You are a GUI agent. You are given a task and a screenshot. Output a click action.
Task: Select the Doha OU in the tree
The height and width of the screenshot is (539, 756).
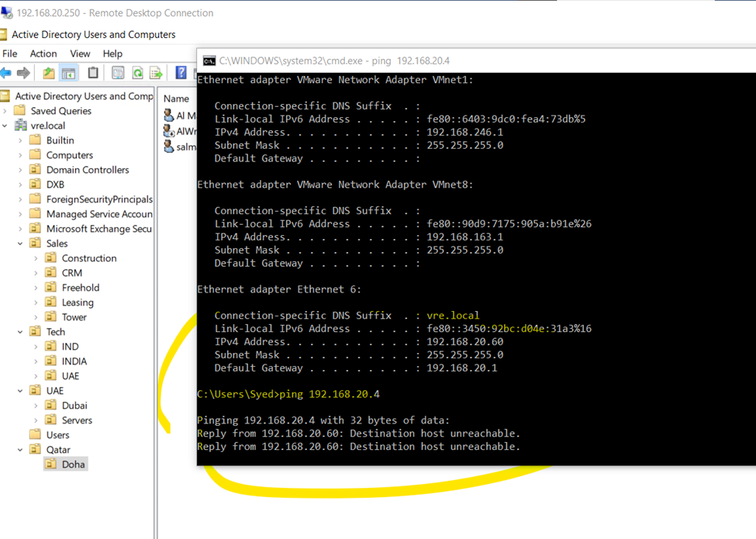tap(73, 465)
